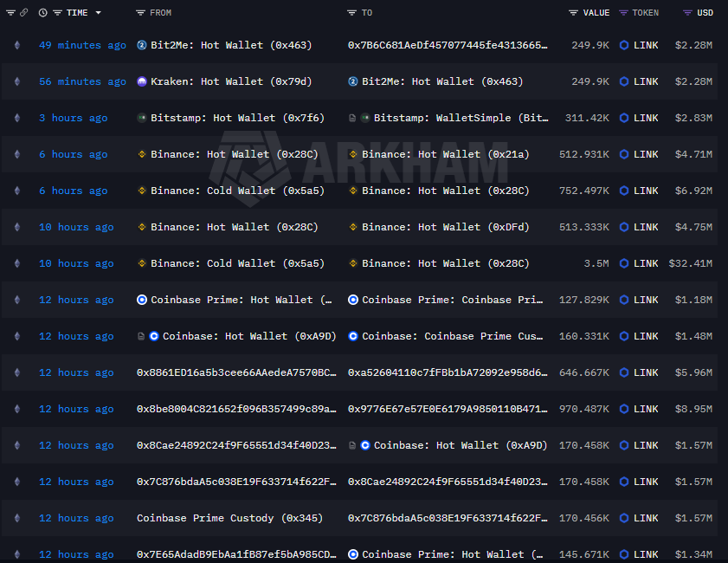The height and width of the screenshot is (563, 728).
Task: Open sender address 0x8861ED16a5b3cee66AAedeA7570BC…
Action: pyautogui.click(x=236, y=372)
